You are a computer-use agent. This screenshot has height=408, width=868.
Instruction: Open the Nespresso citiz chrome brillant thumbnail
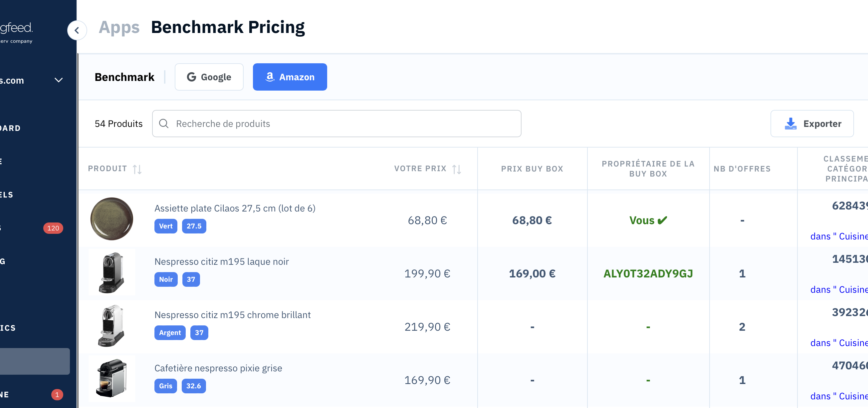[x=112, y=326]
